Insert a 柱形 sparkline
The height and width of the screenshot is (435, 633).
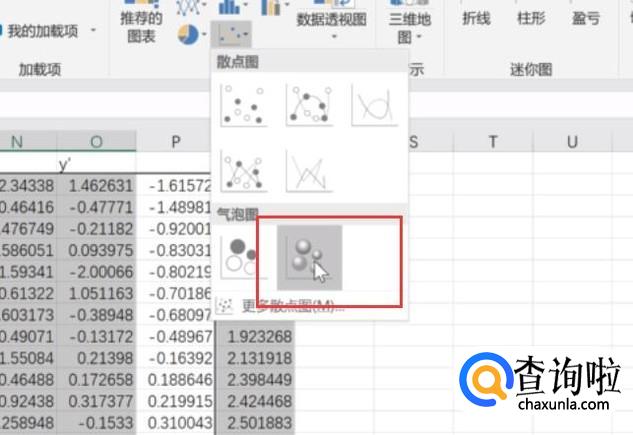pos(532,19)
